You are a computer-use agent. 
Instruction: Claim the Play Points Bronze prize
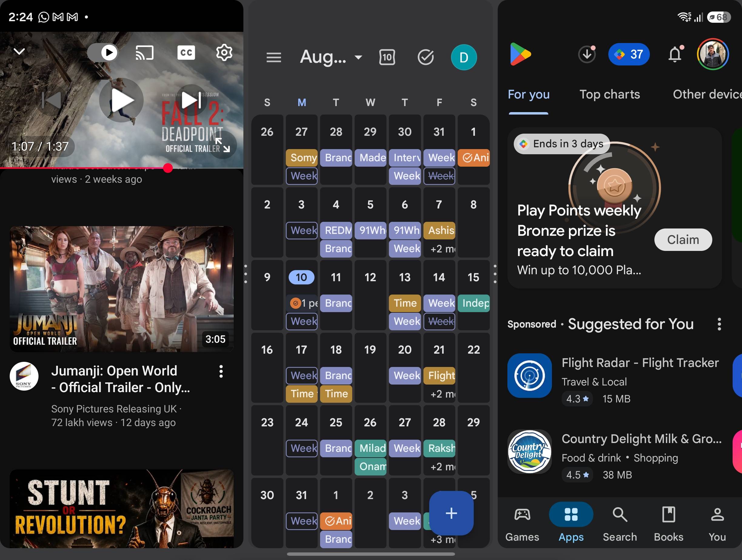point(683,240)
